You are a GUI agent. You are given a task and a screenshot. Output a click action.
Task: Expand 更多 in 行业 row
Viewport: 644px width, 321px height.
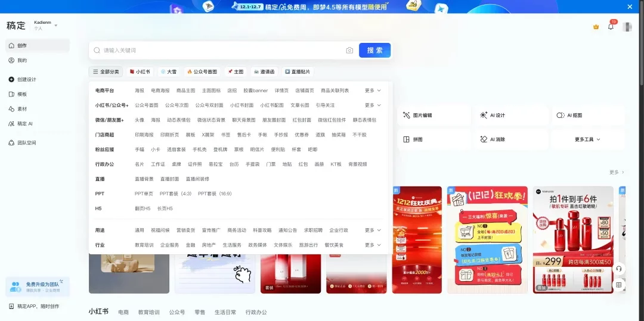(x=373, y=245)
